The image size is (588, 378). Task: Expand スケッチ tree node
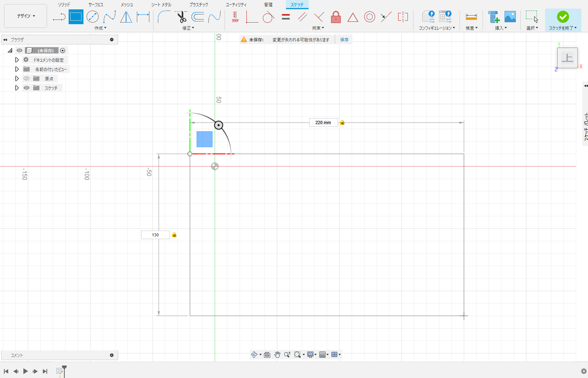(x=17, y=88)
